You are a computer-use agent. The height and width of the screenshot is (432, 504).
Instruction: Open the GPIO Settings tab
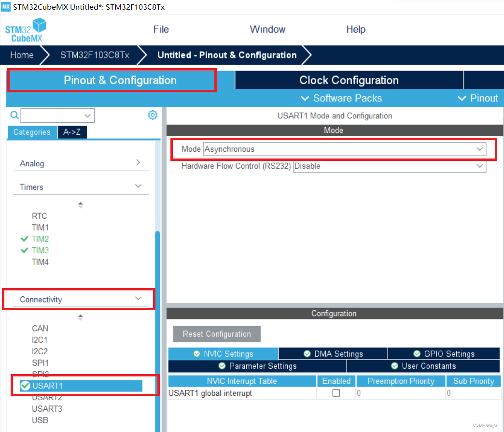click(x=444, y=354)
